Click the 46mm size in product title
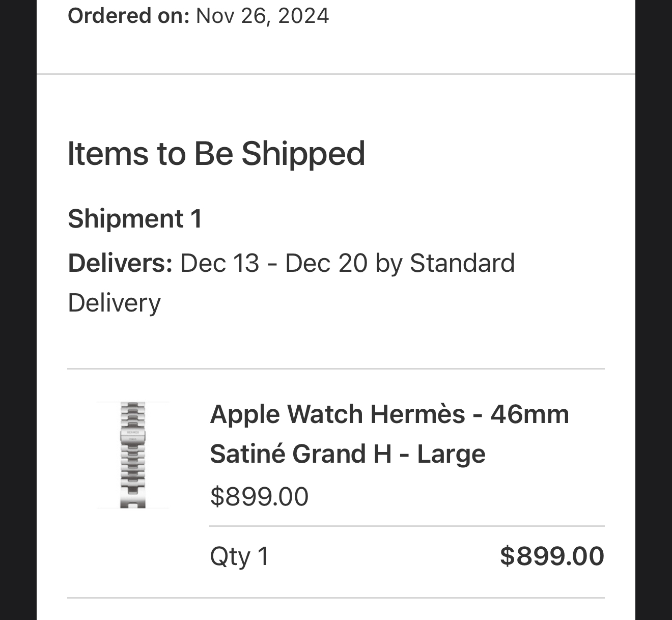The height and width of the screenshot is (620, 672). [529, 414]
